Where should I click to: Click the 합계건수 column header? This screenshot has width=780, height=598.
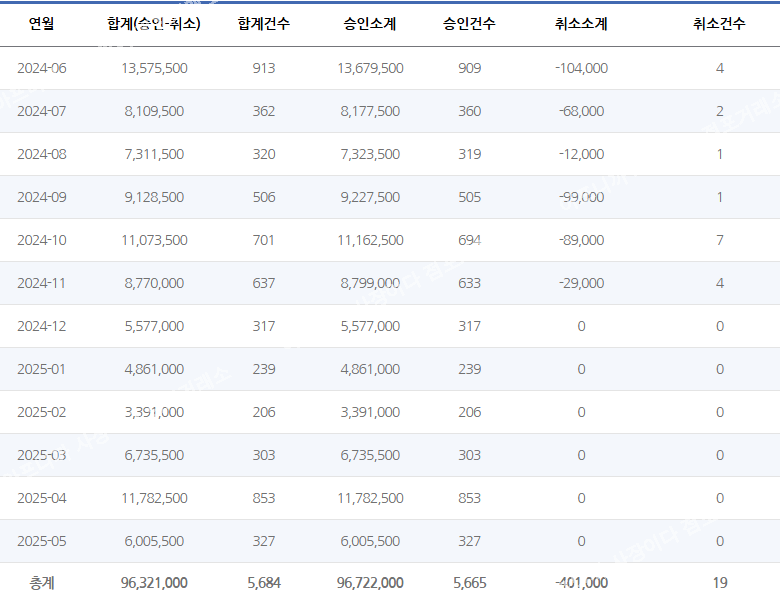point(264,23)
